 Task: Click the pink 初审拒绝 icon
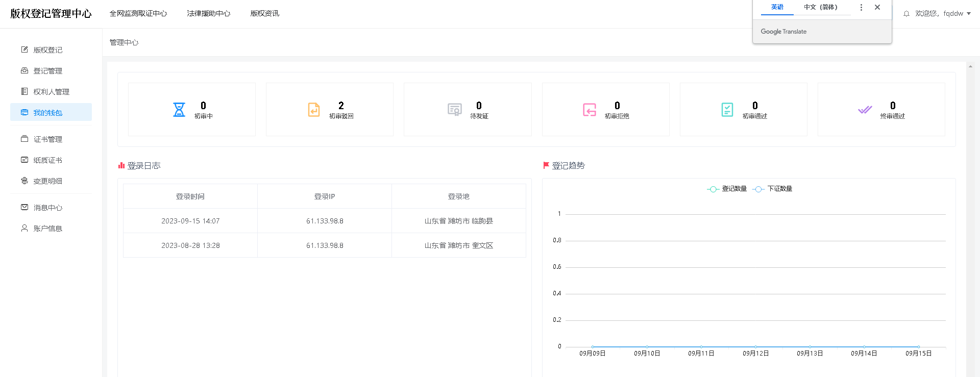(x=590, y=110)
